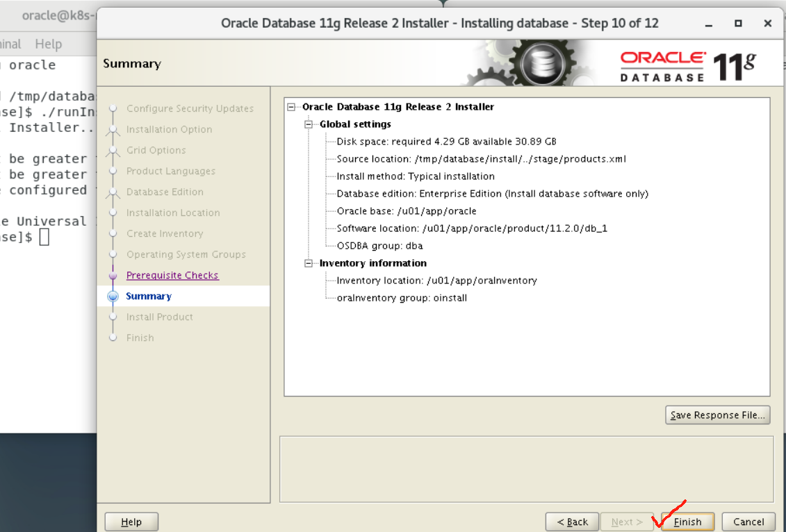Select the Finish step in sidebar
Viewport: 786px width, 532px height.
(x=140, y=338)
